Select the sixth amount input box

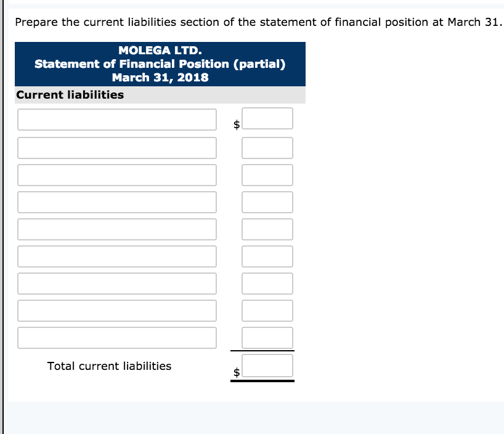(x=267, y=256)
